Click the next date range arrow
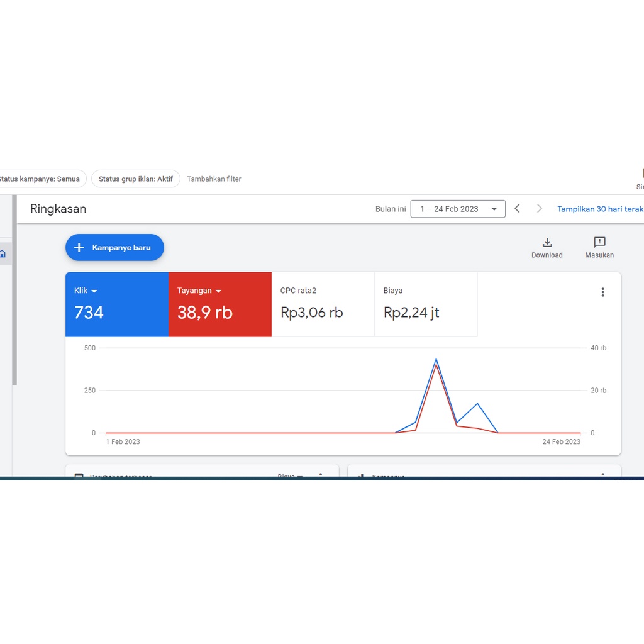Screen dimensions: 644x644 point(539,209)
